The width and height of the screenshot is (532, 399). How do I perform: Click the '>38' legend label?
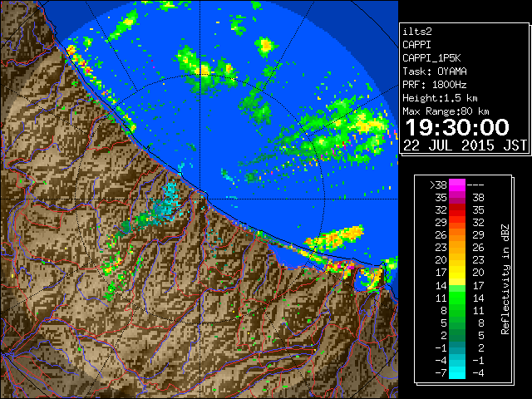pyautogui.click(x=438, y=185)
